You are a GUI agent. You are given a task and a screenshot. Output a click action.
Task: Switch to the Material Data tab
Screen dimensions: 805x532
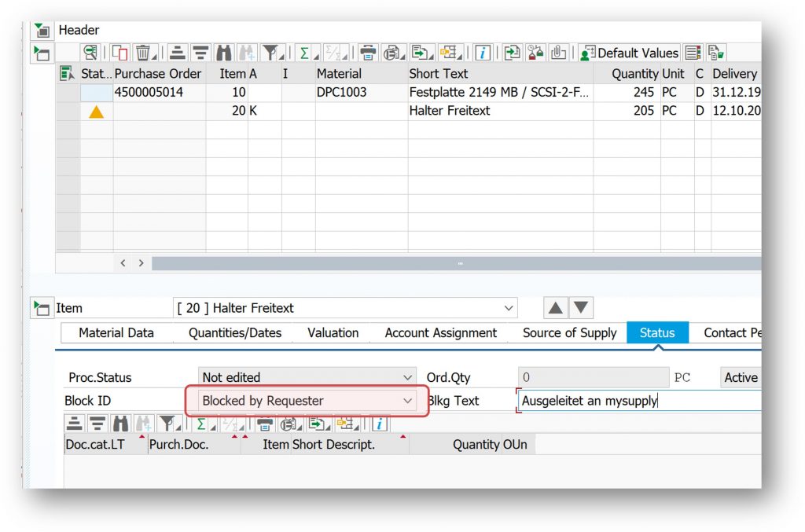tap(116, 333)
